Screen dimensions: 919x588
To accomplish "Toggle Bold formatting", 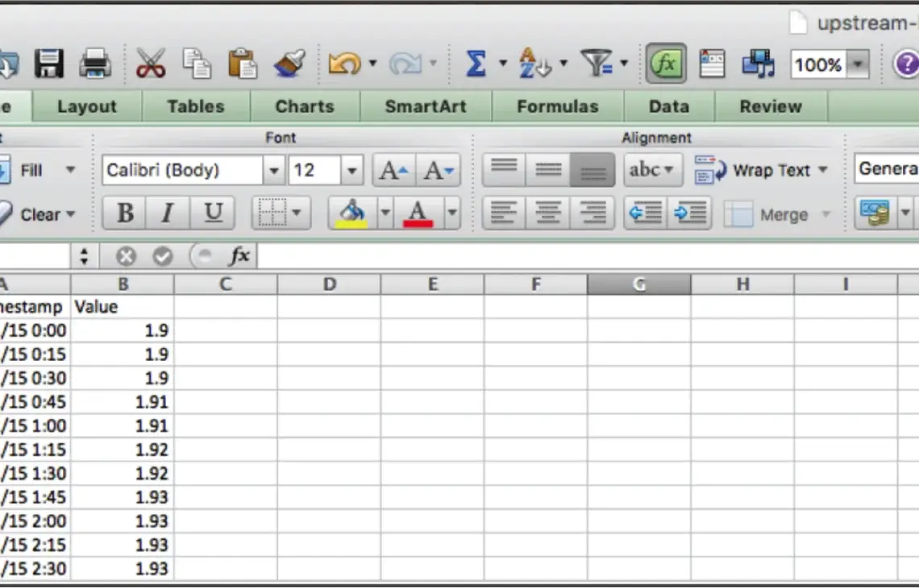I will [124, 213].
